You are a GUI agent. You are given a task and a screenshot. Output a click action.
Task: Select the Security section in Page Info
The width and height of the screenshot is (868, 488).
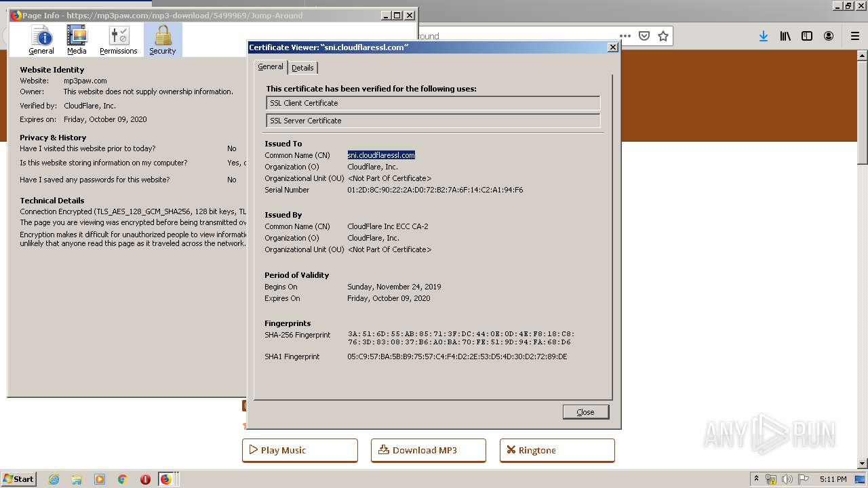(163, 40)
